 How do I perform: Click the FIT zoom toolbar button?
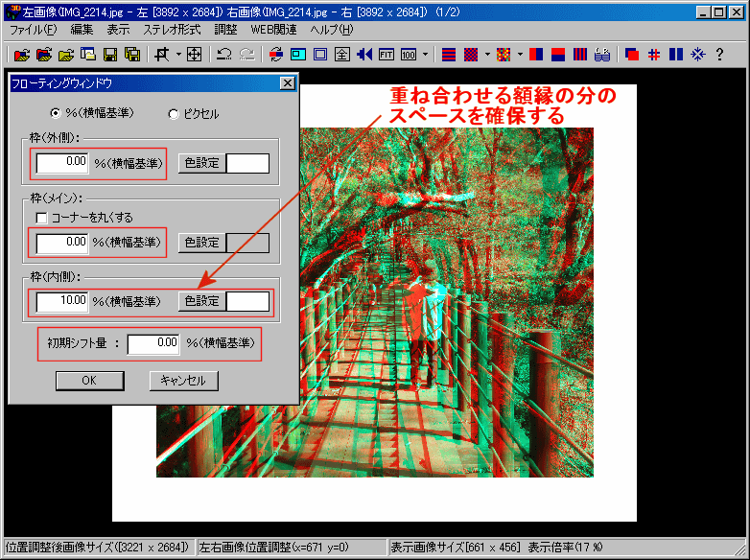386,55
